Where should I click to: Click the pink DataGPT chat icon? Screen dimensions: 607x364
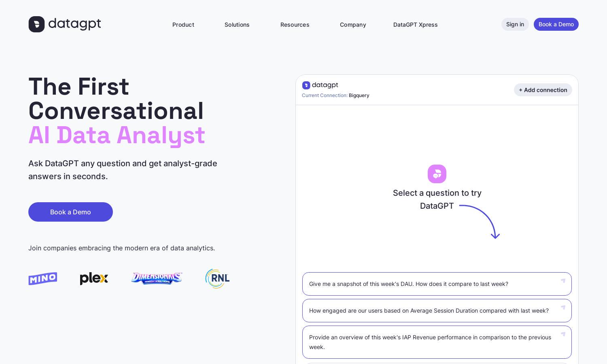(437, 174)
